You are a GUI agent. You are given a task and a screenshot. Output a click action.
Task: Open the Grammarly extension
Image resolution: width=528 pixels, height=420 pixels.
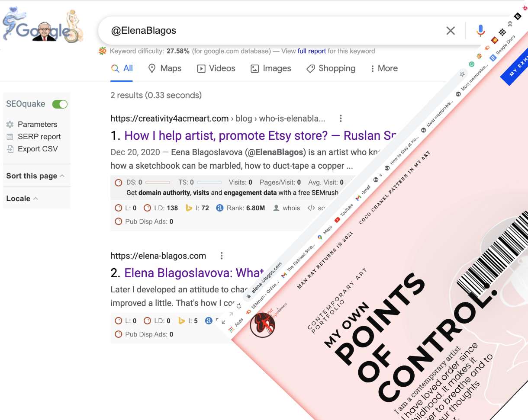click(472, 64)
